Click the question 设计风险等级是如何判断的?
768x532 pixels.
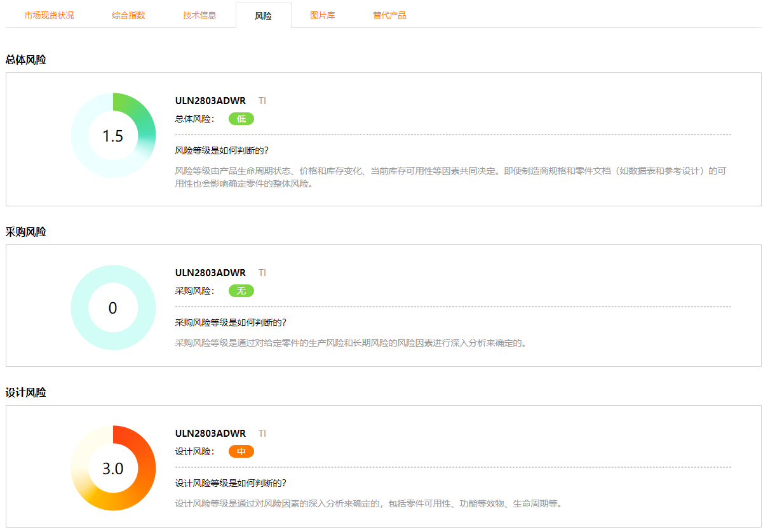coord(231,483)
